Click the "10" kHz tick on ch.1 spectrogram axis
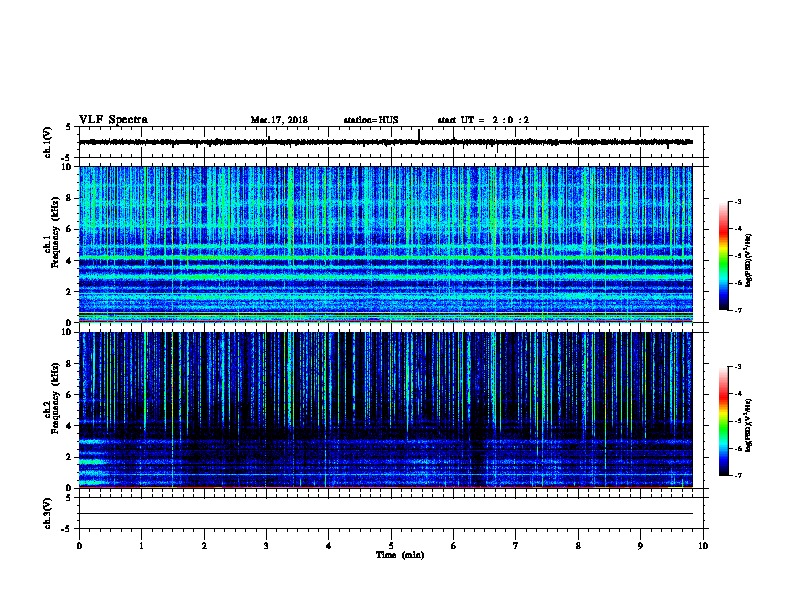 point(68,167)
